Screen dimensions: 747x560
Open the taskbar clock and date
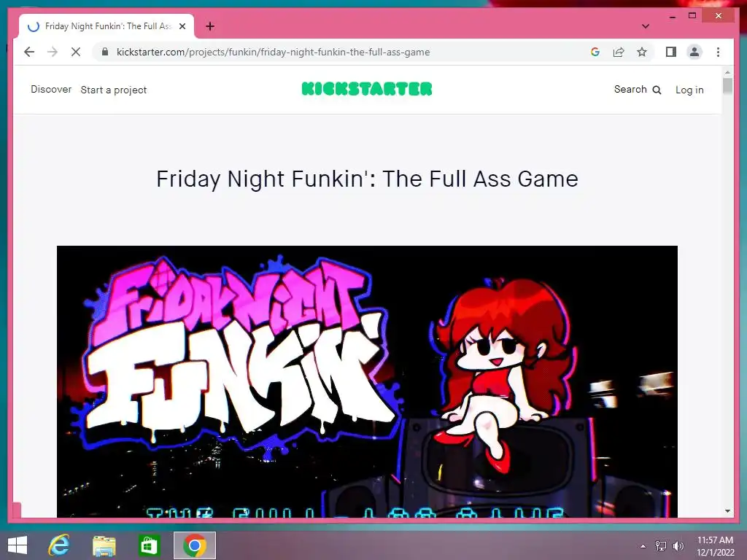716,545
